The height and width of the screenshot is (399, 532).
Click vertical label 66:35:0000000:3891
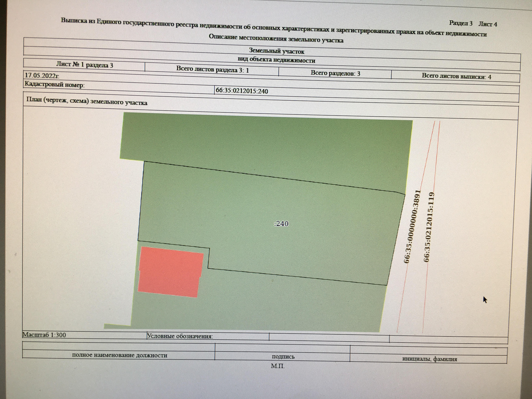tap(412, 226)
